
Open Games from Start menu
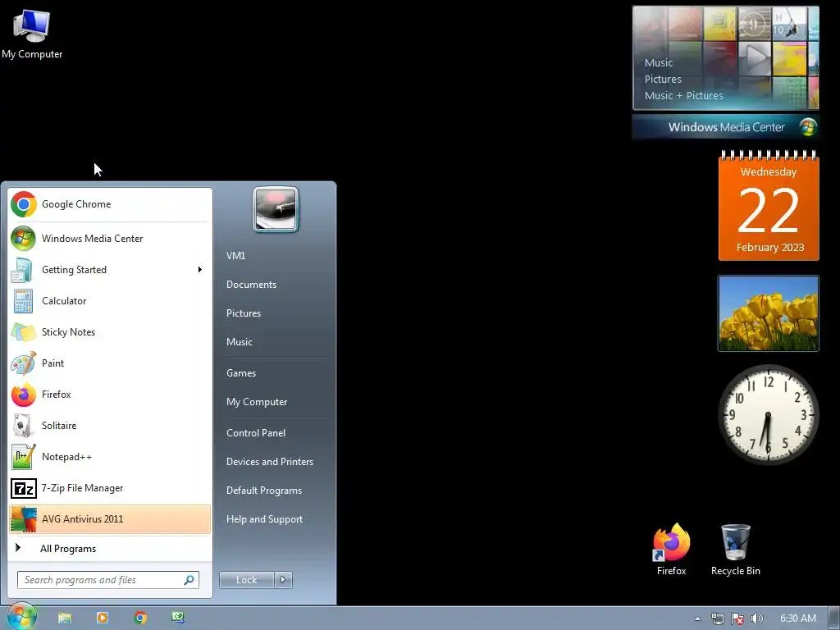[x=241, y=373]
